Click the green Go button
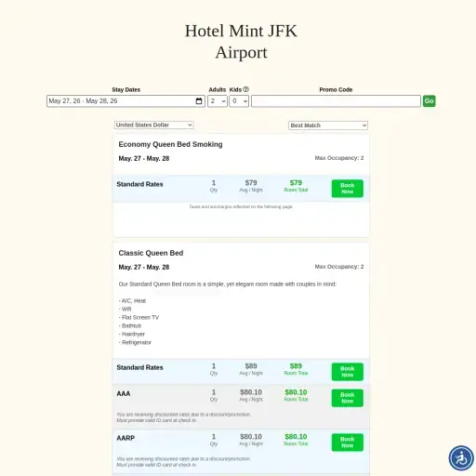 (430, 101)
